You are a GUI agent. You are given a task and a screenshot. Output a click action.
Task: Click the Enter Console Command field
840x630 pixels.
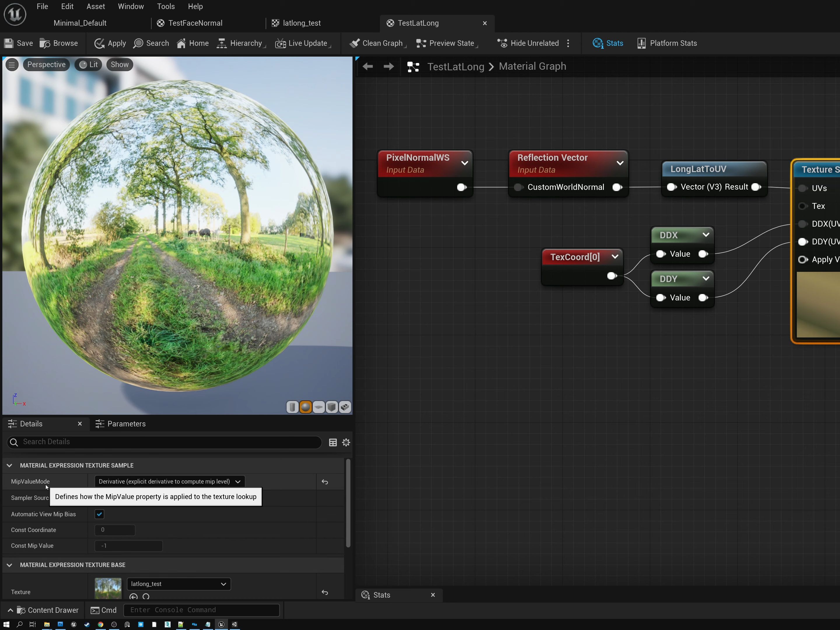pyautogui.click(x=202, y=611)
